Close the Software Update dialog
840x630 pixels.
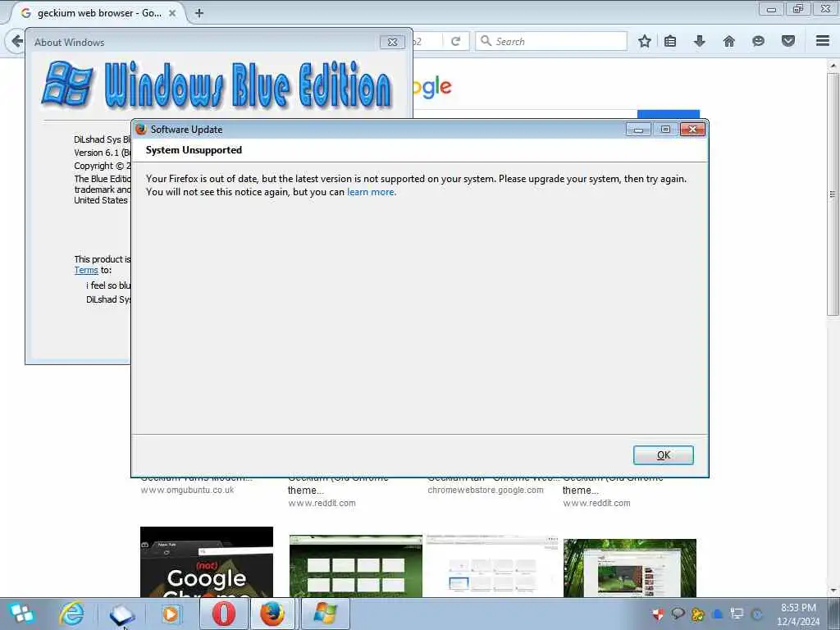point(692,129)
